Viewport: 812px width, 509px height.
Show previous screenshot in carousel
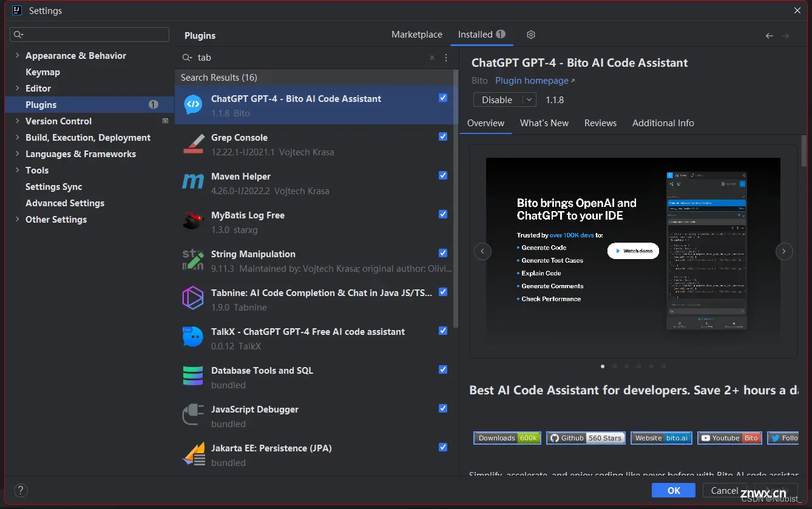[x=482, y=251]
